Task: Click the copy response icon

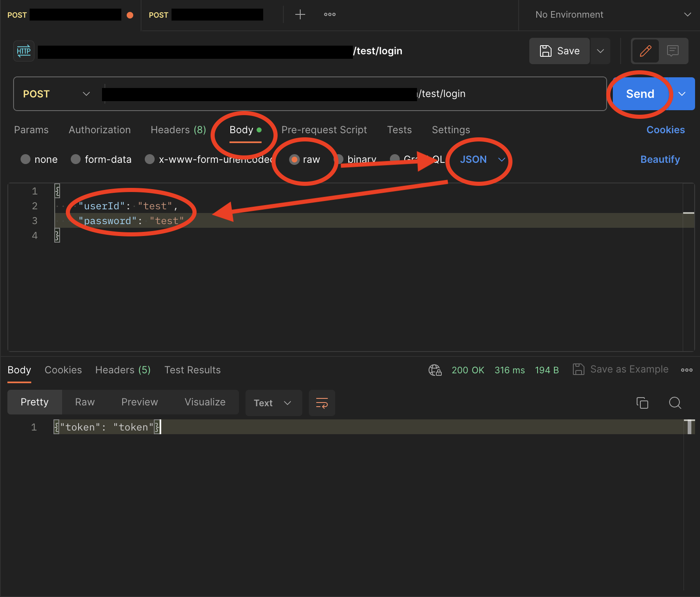Action: point(642,403)
